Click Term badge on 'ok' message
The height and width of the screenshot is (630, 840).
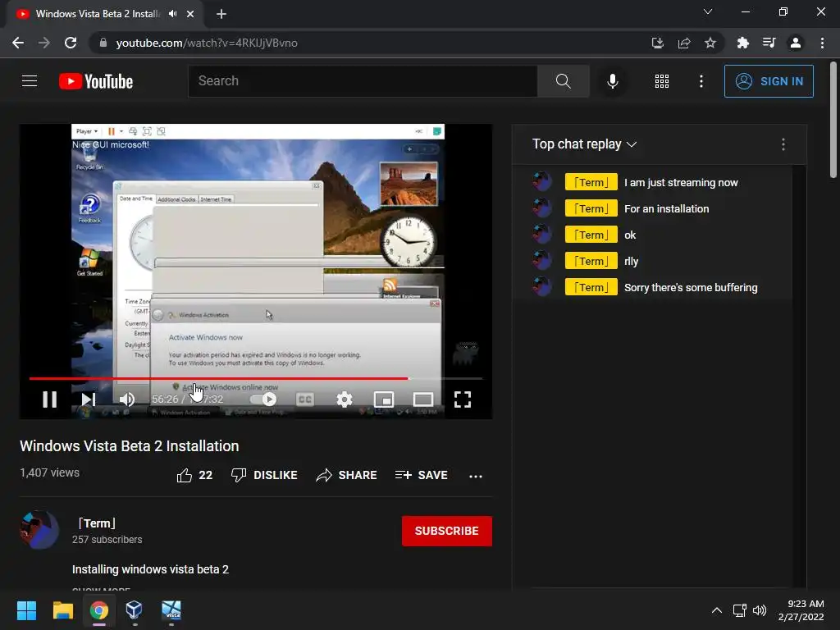591,235
